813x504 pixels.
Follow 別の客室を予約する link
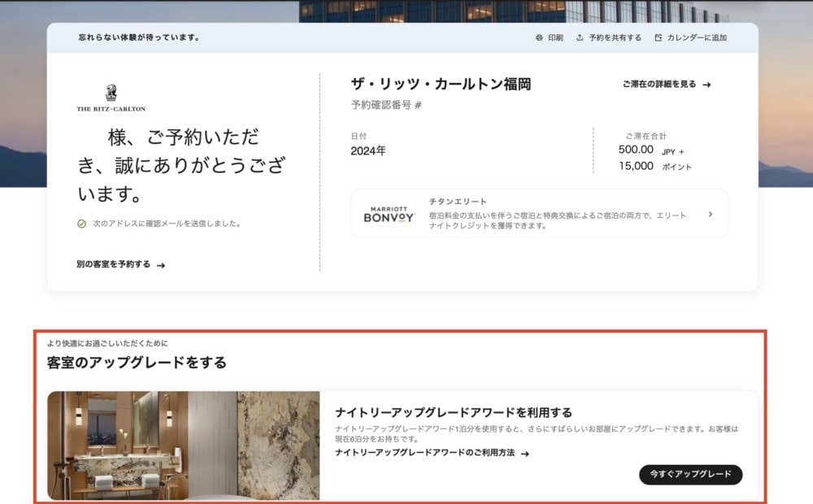[121, 264]
